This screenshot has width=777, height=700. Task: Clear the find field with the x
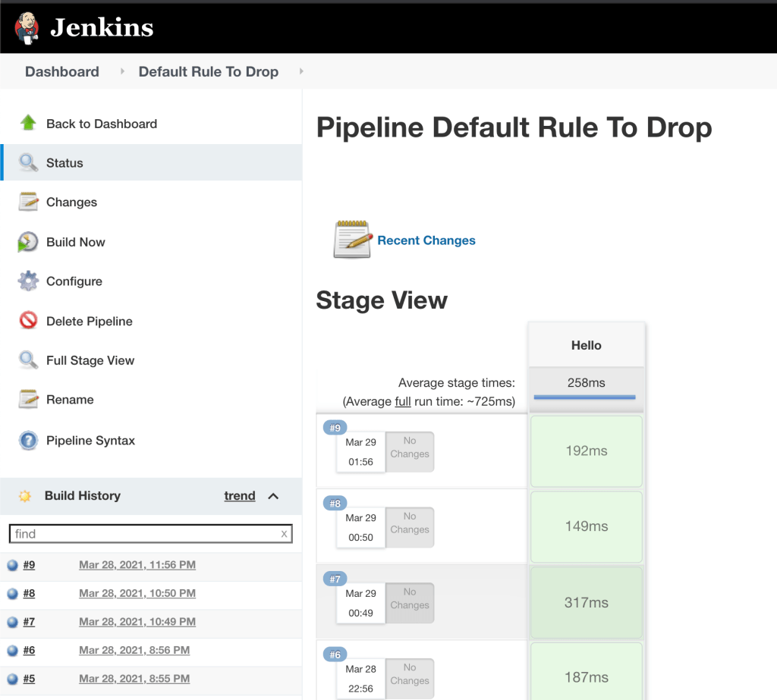(284, 534)
